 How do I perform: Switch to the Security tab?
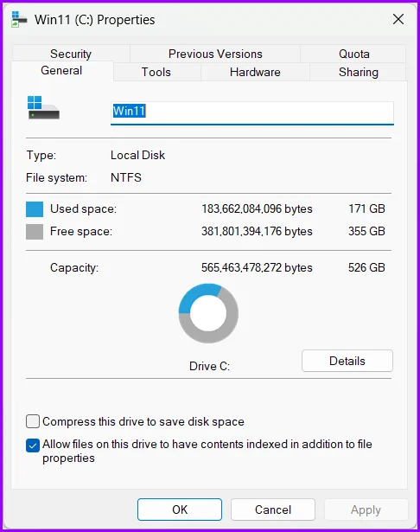click(71, 54)
